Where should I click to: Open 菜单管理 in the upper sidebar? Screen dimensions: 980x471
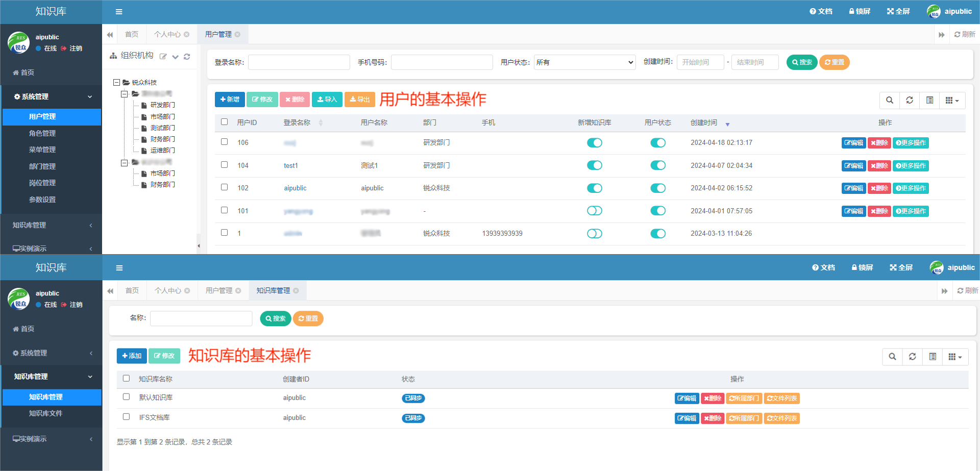(x=42, y=150)
